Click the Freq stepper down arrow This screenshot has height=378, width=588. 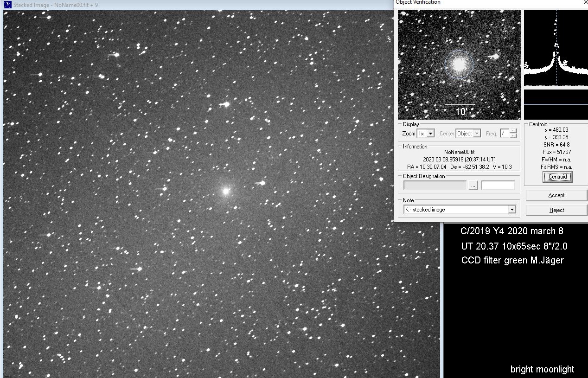[513, 135]
